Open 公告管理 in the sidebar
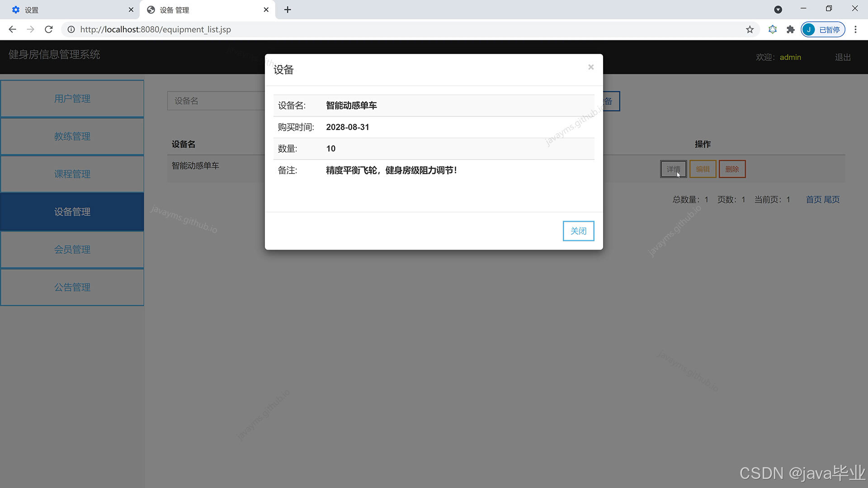Image resolution: width=868 pixels, height=488 pixels. [x=72, y=287]
